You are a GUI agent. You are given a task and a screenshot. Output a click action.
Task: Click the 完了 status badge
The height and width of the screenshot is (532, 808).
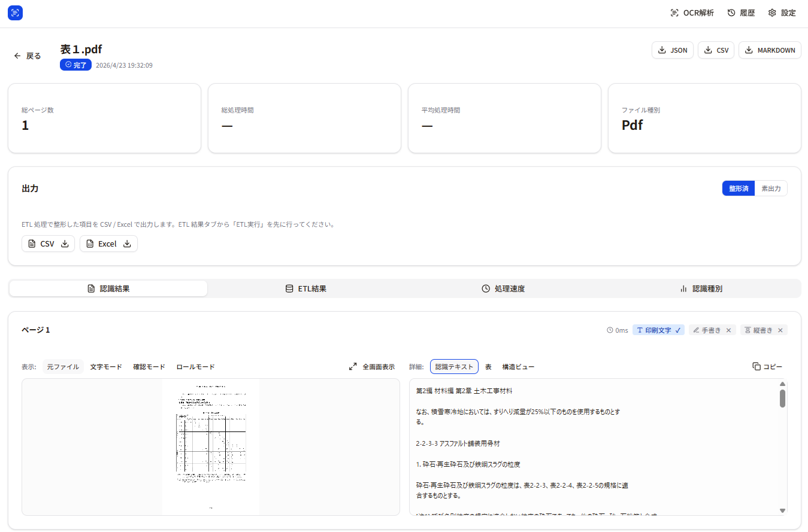(x=75, y=65)
